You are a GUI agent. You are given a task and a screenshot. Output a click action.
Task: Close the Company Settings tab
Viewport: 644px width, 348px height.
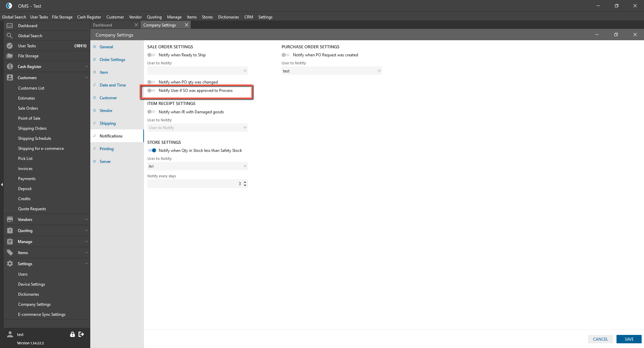(187, 25)
